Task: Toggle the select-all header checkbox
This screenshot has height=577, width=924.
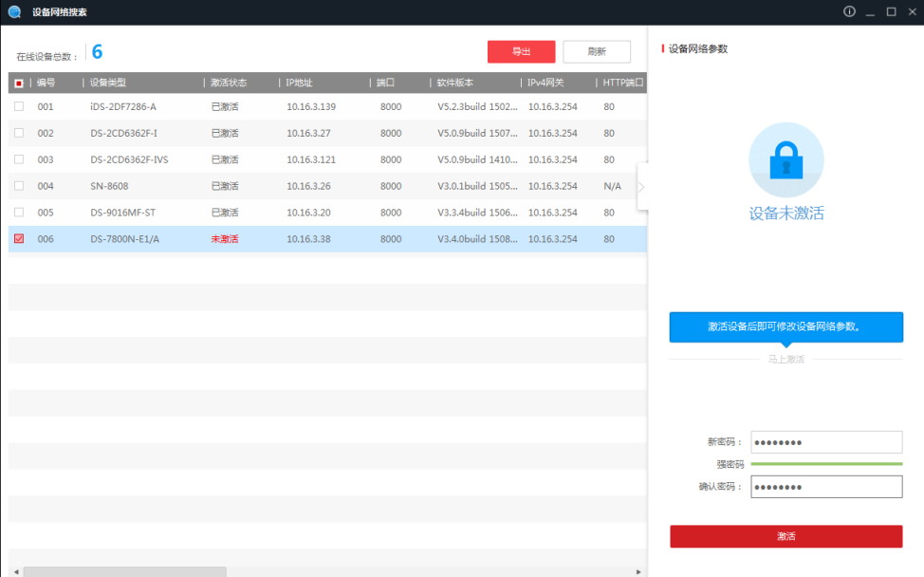Action: coord(19,84)
